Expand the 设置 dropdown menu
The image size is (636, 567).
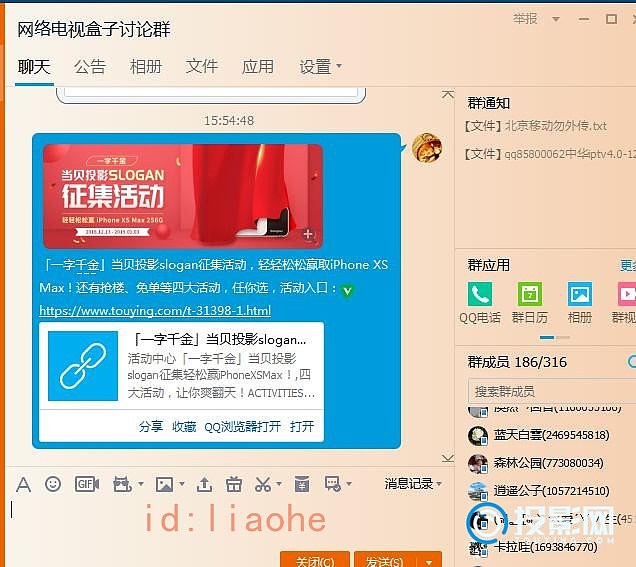click(x=339, y=66)
